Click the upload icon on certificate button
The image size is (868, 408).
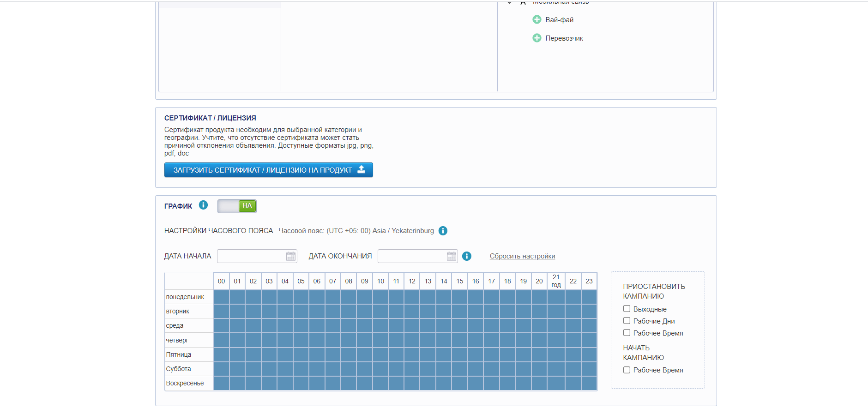pyautogui.click(x=362, y=170)
